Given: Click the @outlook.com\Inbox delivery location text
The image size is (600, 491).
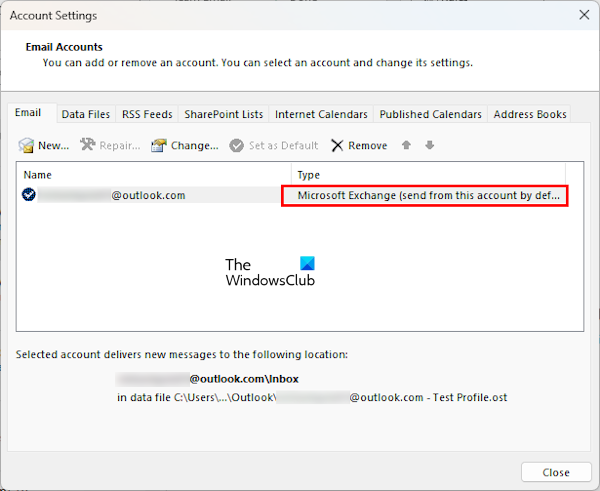Looking at the screenshot, I should point(207,379).
